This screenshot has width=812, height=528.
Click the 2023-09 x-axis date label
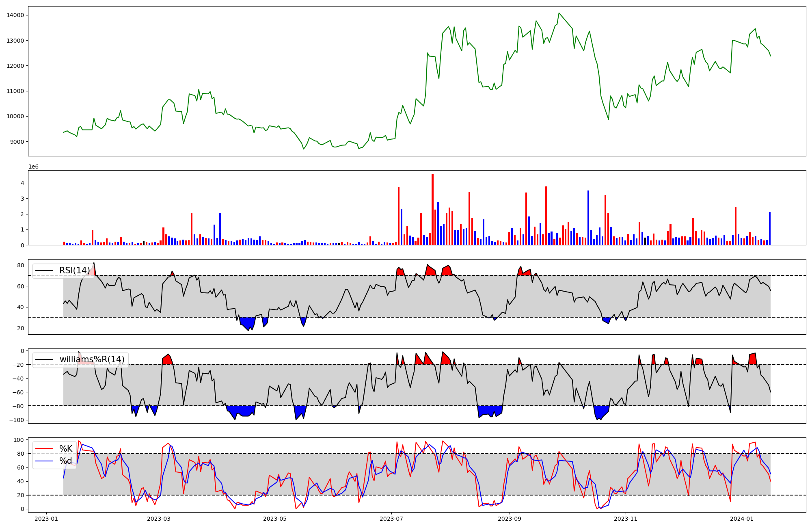pos(510,519)
